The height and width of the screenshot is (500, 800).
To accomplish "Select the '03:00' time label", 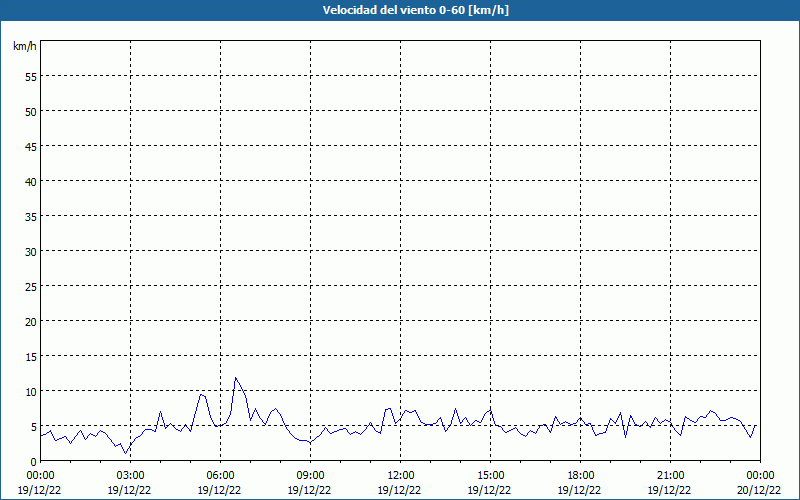I will click(130, 476).
